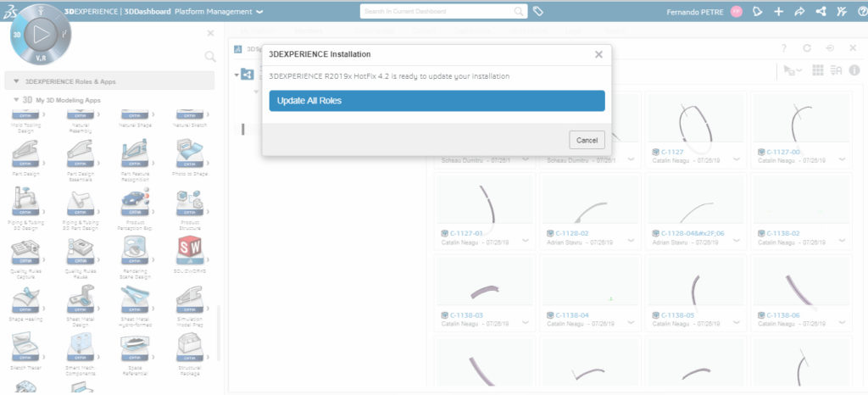Click the C-1127-00 item link
This screenshot has height=395, width=868.
coord(782,152)
